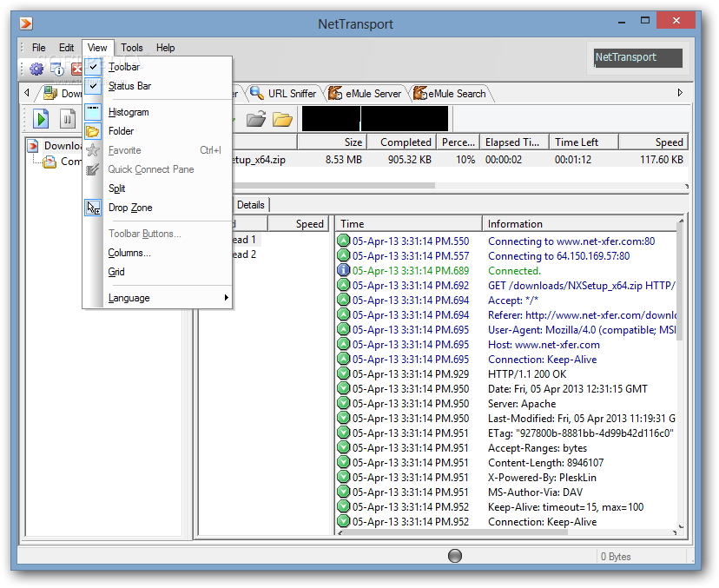Select log row 'Content-Length: 8946107'

pyautogui.click(x=505, y=462)
